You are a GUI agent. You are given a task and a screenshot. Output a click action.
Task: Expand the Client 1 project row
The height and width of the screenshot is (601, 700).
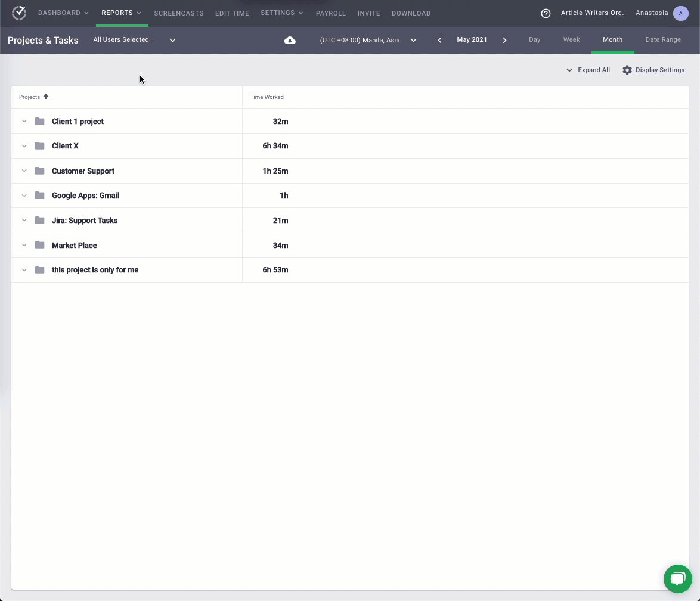(24, 121)
